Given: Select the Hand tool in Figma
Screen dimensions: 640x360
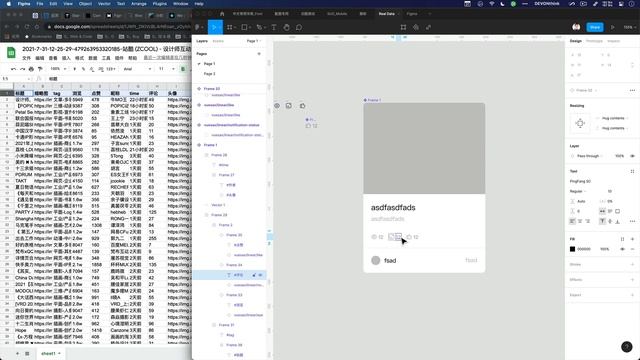Looking at the screenshot, I should pyautogui.click(x=287, y=27).
